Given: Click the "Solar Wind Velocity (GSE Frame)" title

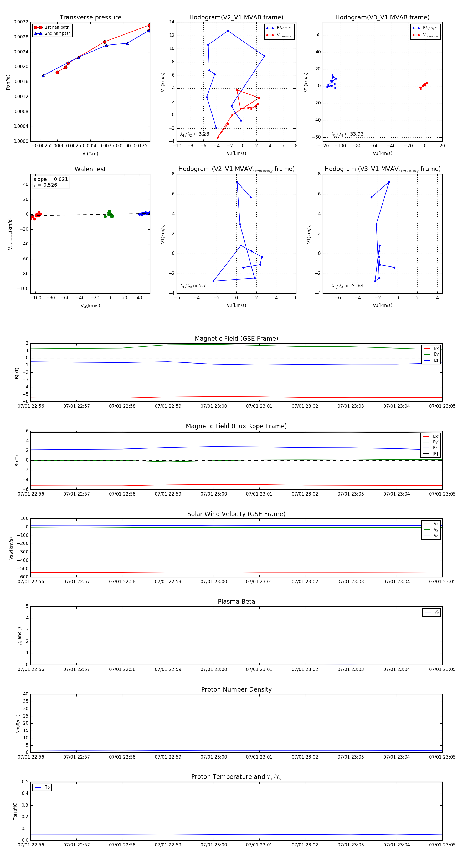Looking at the screenshot, I should point(236,514).
